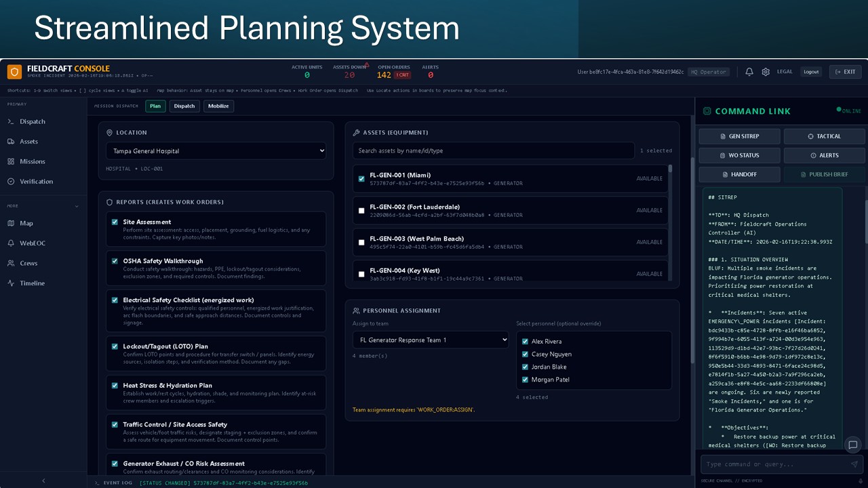Click the PUBLISH BRIEF button

tap(825, 174)
